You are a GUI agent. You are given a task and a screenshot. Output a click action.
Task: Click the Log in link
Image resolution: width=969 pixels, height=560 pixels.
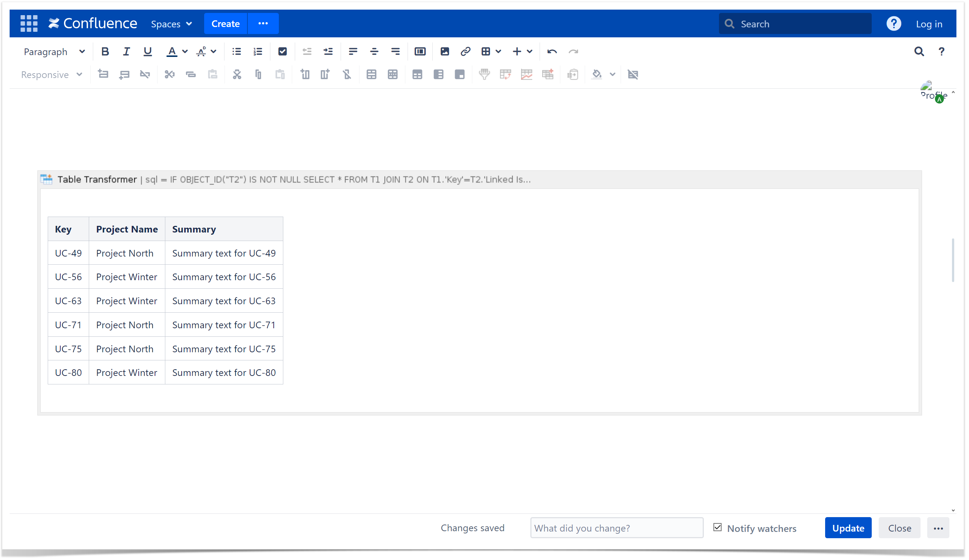[x=929, y=24]
